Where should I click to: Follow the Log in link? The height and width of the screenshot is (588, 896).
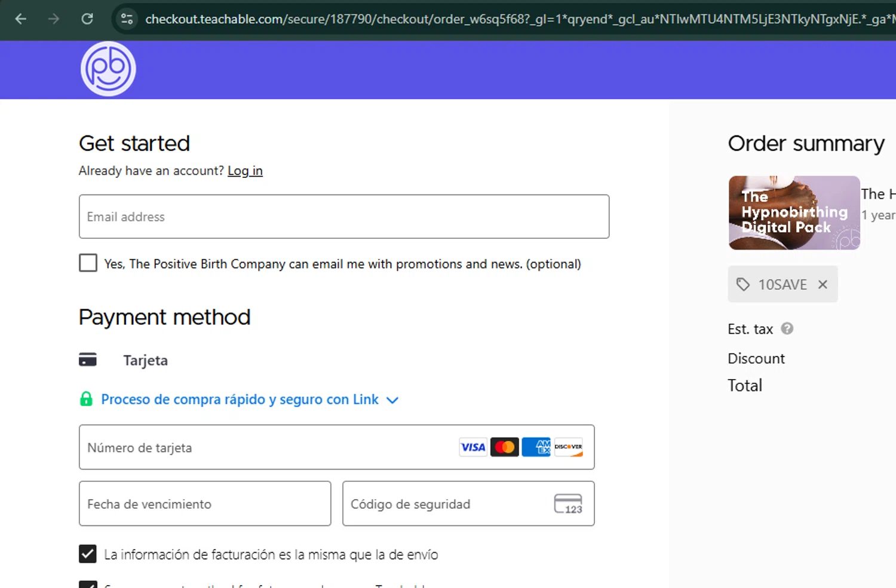point(245,171)
